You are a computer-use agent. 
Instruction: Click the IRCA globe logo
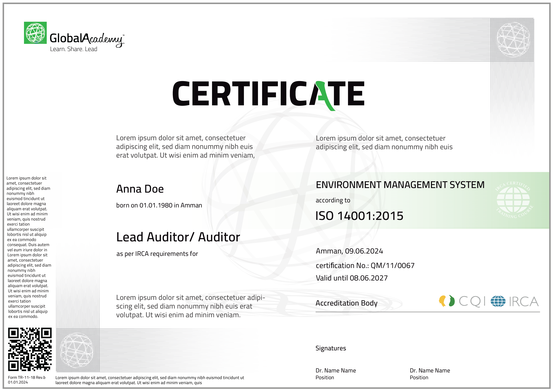pyautogui.click(x=498, y=301)
